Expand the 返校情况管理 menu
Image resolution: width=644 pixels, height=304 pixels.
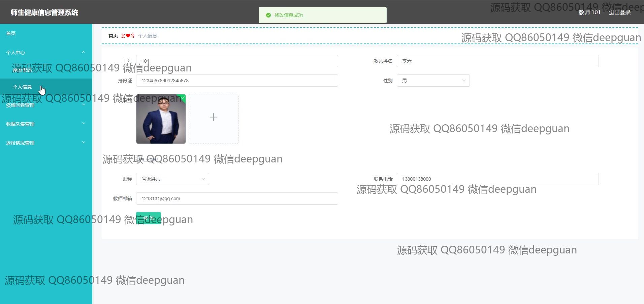tap(46, 143)
